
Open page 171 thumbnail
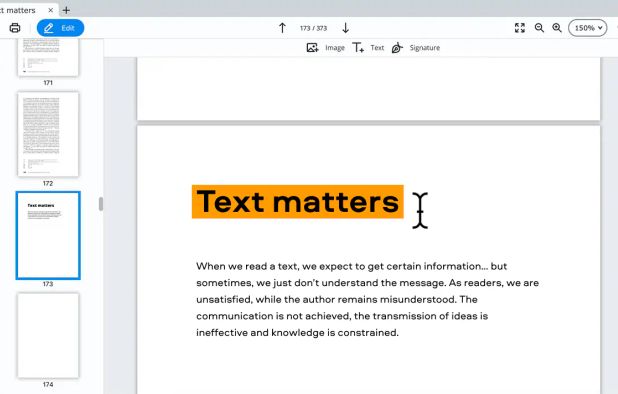coord(48,57)
